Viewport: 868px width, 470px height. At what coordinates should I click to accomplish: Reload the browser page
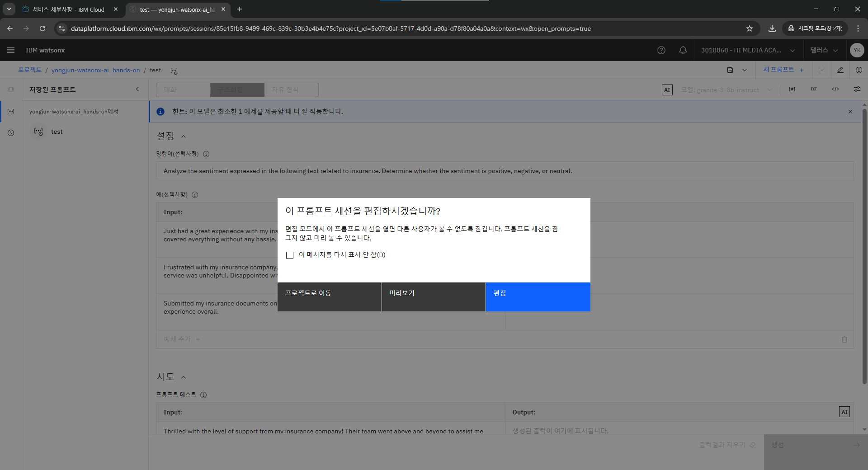tap(42, 28)
